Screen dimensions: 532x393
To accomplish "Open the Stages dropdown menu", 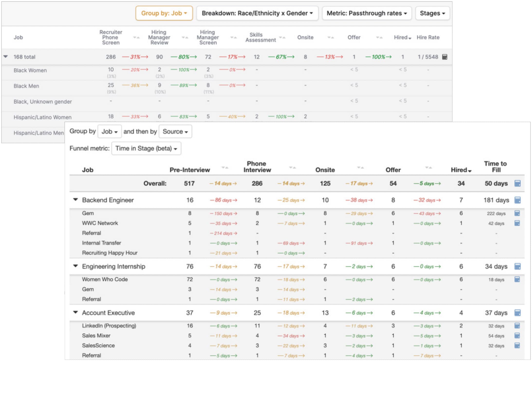I will coord(432,13).
